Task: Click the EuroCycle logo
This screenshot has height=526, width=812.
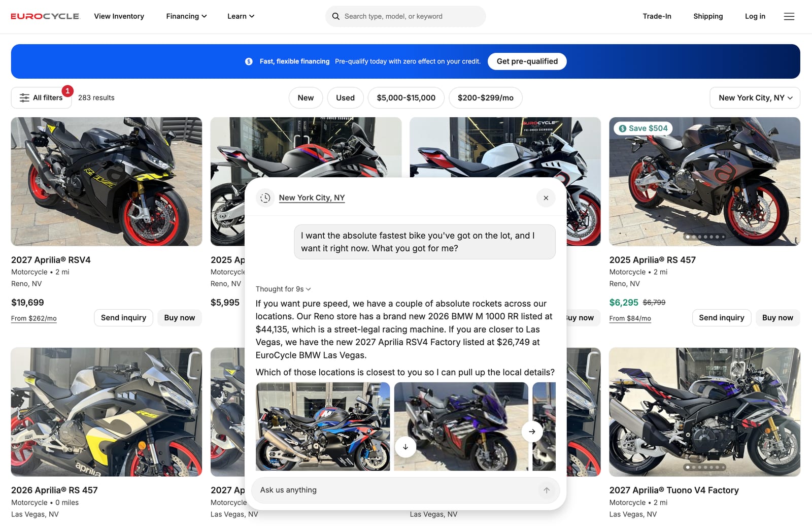Action: pos(45,16)
